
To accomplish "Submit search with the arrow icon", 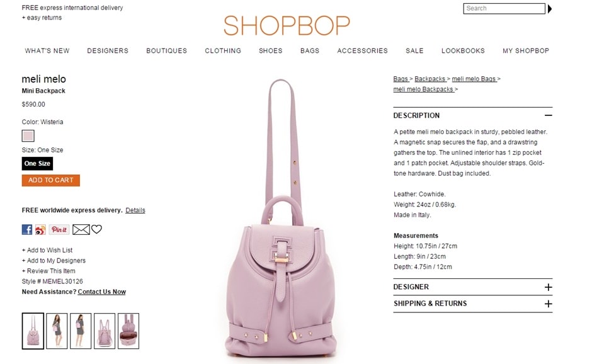I will coord(550,9).
